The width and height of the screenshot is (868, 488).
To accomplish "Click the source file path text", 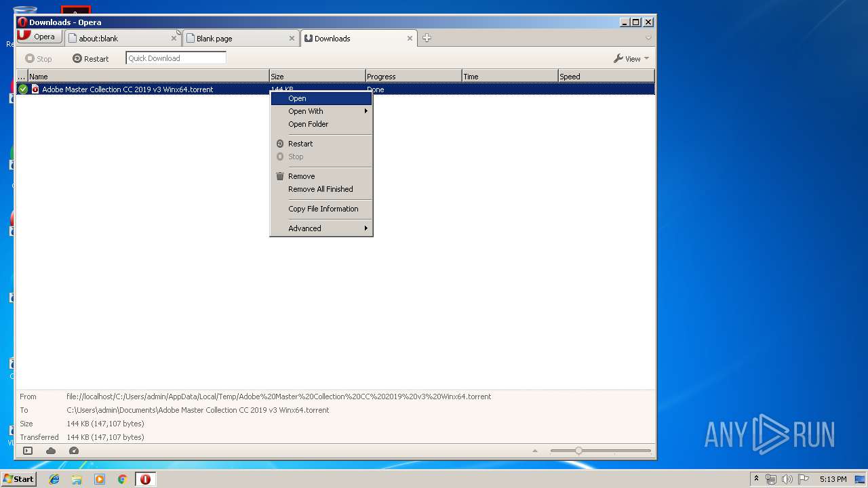I will coord(279,396).
